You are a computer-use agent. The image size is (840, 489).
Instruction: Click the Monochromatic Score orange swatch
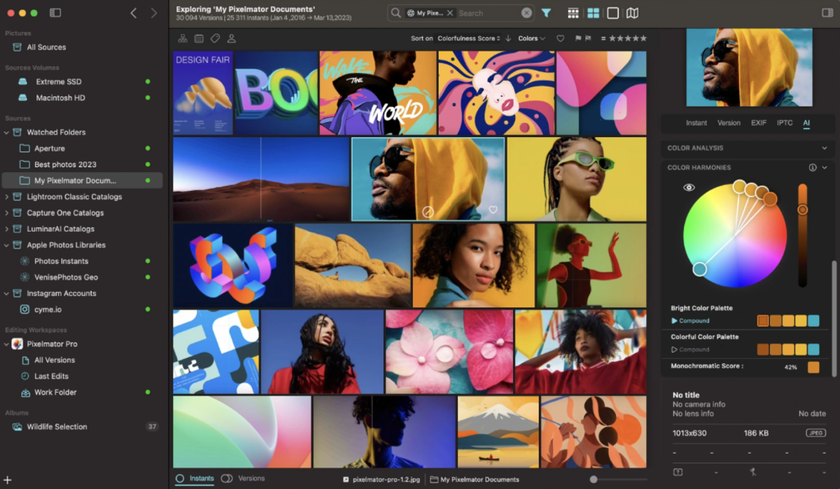click(x=813, y=367)
